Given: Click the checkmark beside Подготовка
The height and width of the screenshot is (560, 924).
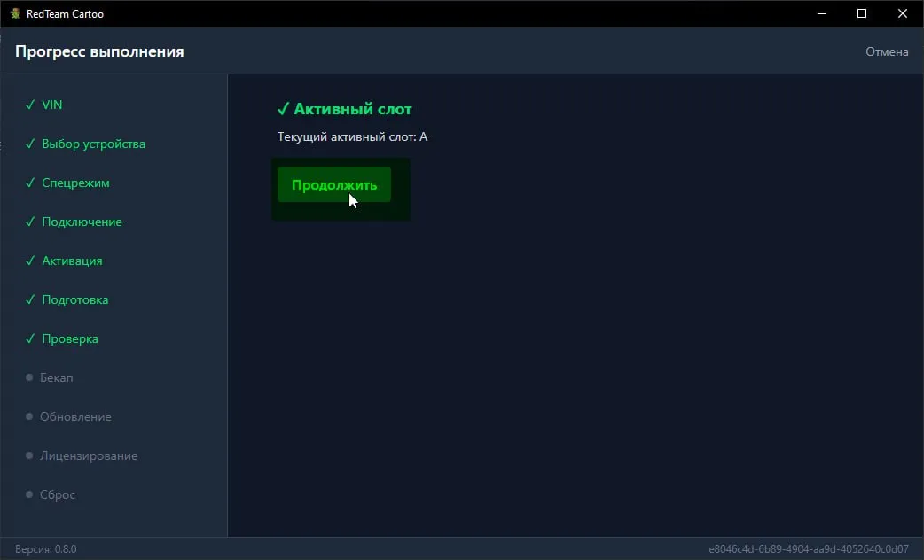Looking at the screenshot, I should click(x=30, y=299).
